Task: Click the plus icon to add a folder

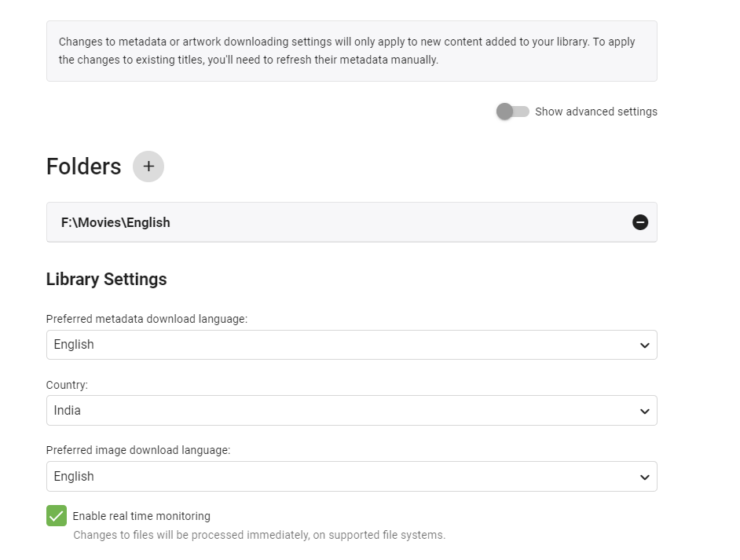Action: pyautogui.click(x=148, y=167)
